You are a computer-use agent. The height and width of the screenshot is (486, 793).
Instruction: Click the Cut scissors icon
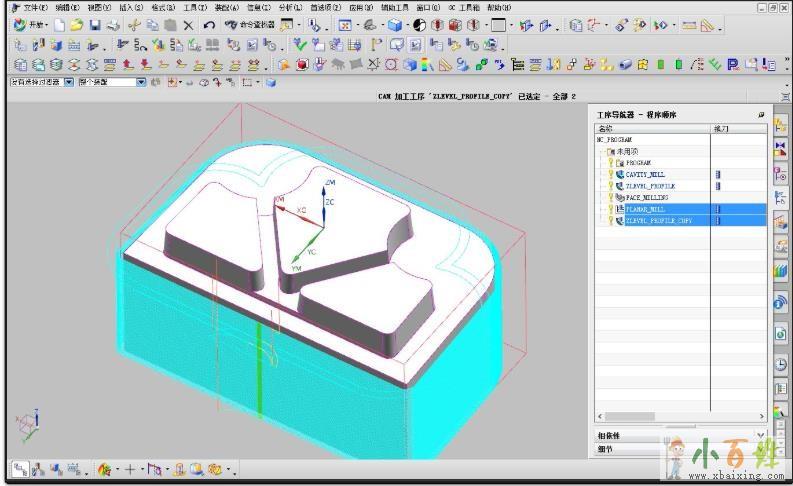point(134,25)
